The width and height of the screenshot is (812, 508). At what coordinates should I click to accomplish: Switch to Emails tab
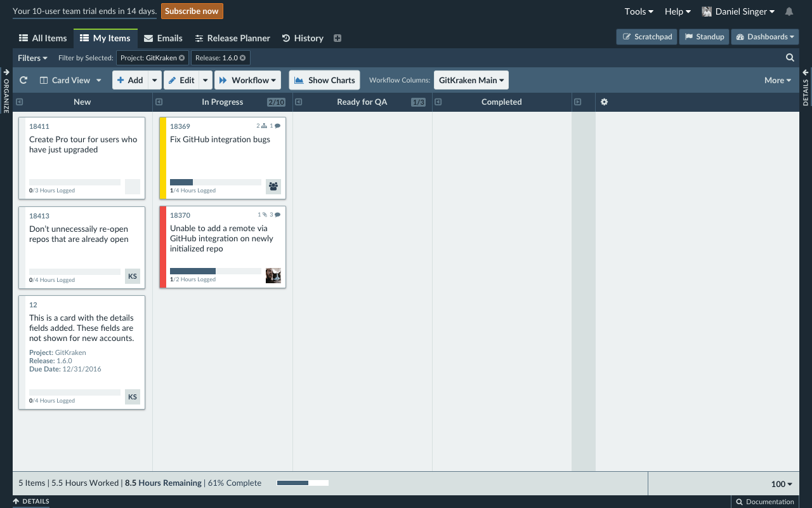[163, 38]
